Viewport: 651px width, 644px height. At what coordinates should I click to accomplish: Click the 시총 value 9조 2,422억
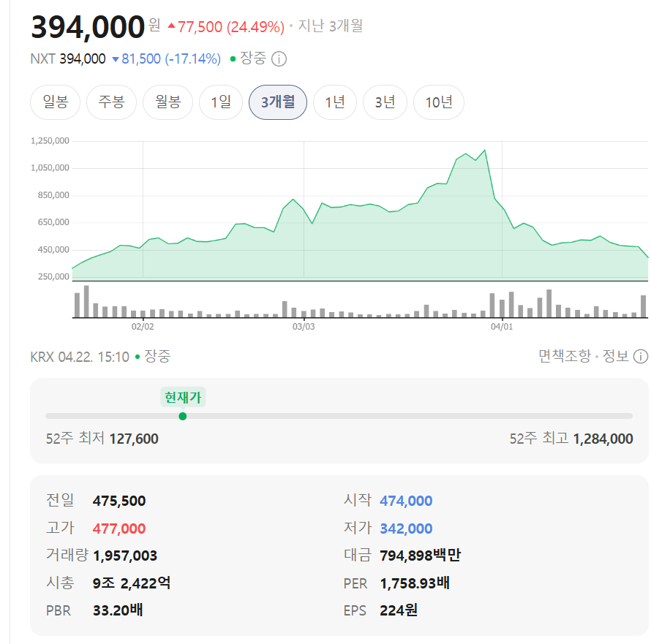pyautogui.click(x=131, y=583)
